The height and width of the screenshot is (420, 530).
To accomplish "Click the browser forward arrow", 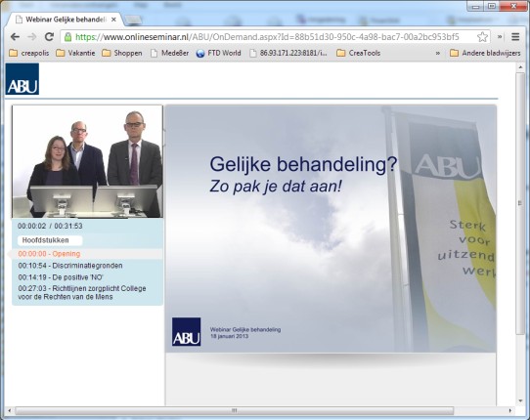I will (x=31, y=37).
